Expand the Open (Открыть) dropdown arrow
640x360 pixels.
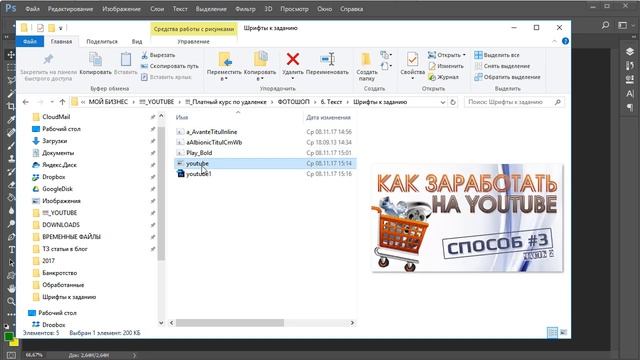[464, 55]
